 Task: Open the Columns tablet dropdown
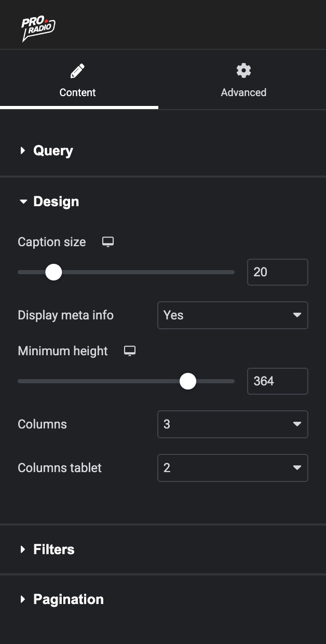233,468
